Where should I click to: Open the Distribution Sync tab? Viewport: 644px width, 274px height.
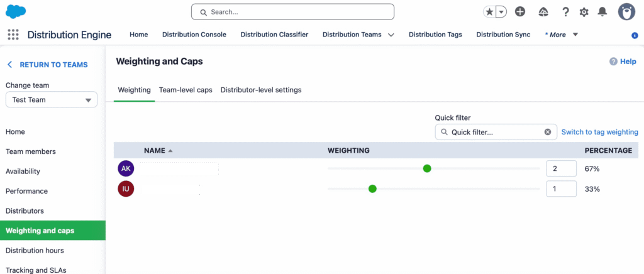pos(503,35)
